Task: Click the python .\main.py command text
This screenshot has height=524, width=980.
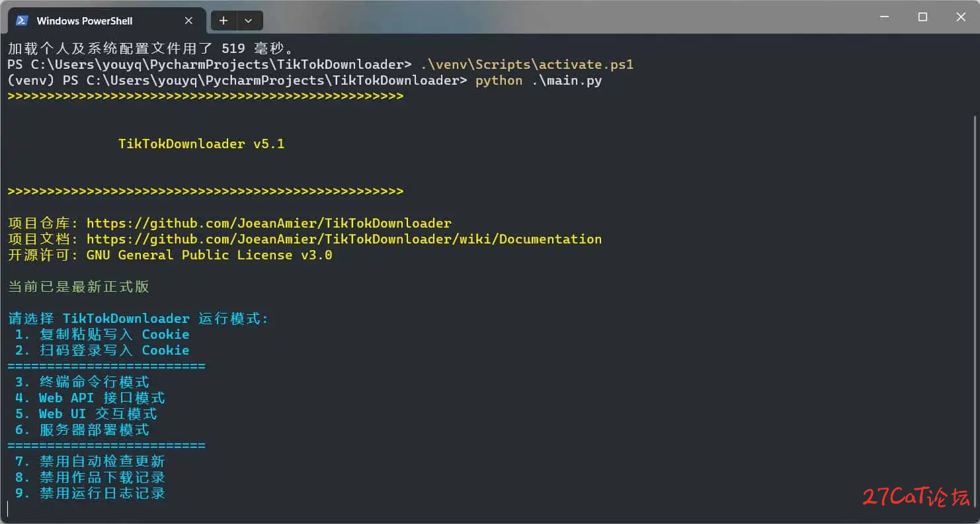Action: (x=539, y=81)
